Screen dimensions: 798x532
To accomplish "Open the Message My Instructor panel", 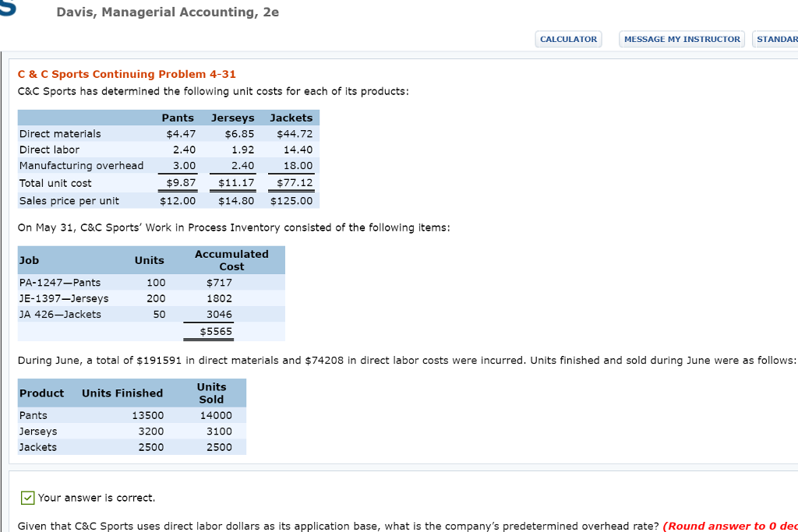I will pyautogui.click(x=681, y=39).
